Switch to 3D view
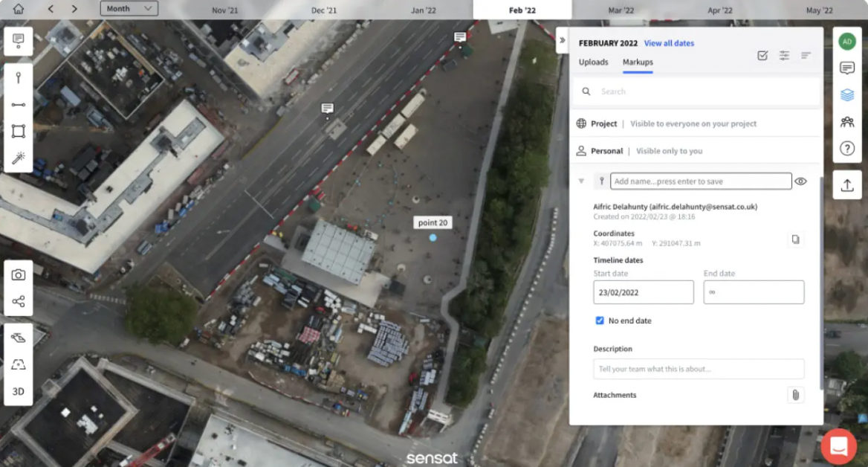The width and height of the screenshot is (868, 467). point(19,391)
